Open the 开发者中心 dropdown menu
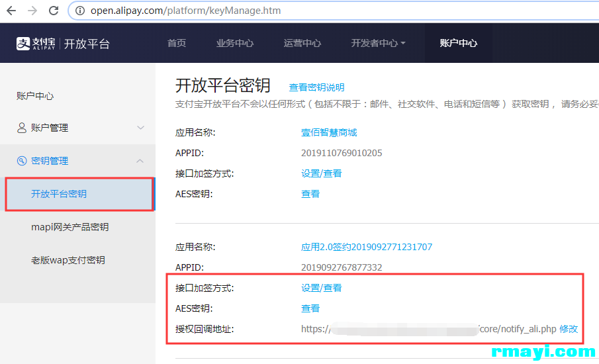Screen dimensions: 599x364 (x=378, y=43)
